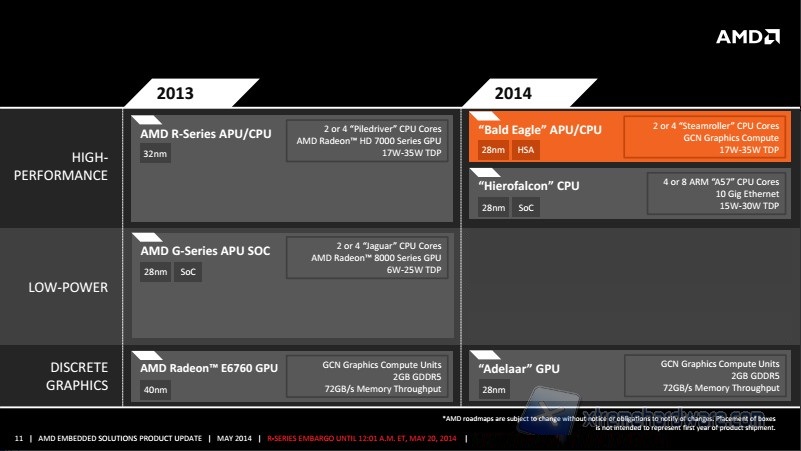Click the 40nm badge under Radeon E6760
The height and width of the screenshot is (451, 801).
tap(153, 389)
